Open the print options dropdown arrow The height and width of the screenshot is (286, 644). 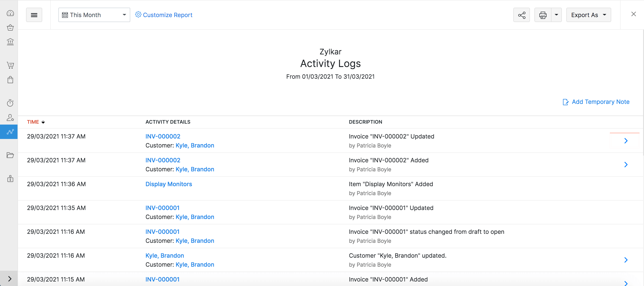[556, 15]
